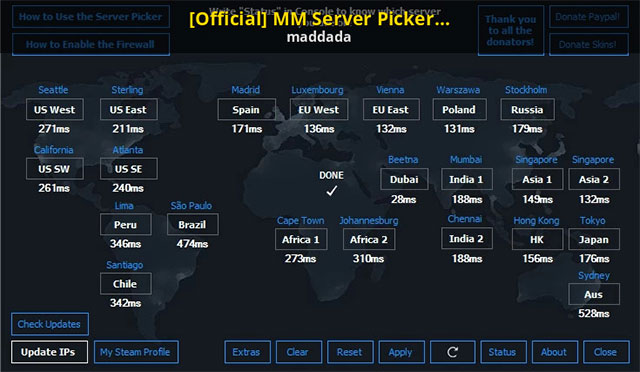Viewport: 640px width, 372px height.
Task: Select the Brazil server box
Action: point(193,225)
